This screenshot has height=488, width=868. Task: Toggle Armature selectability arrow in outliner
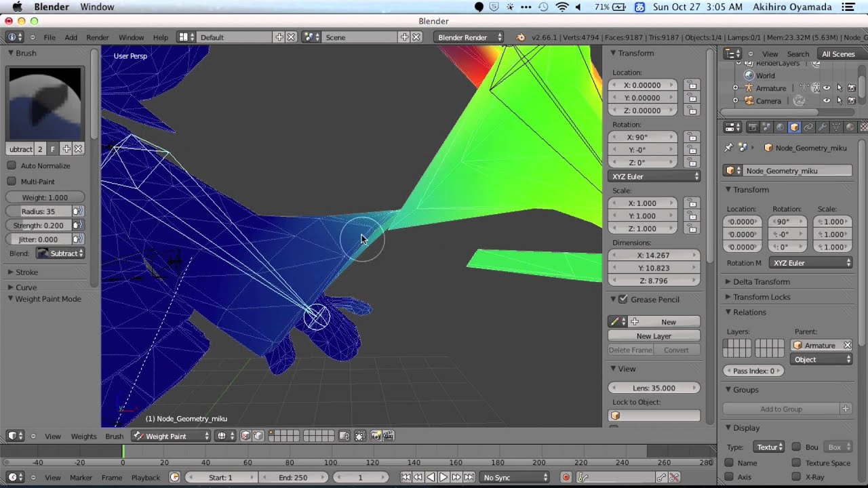(840, 88)
